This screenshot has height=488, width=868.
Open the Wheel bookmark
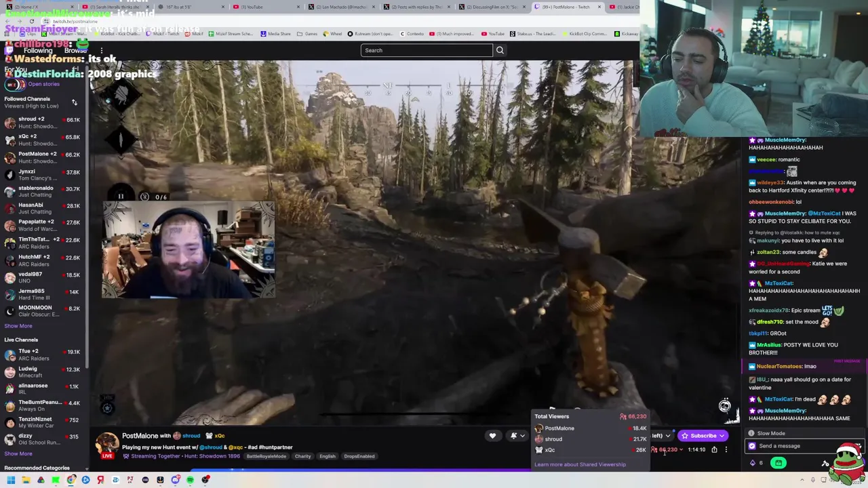point(333,34)
